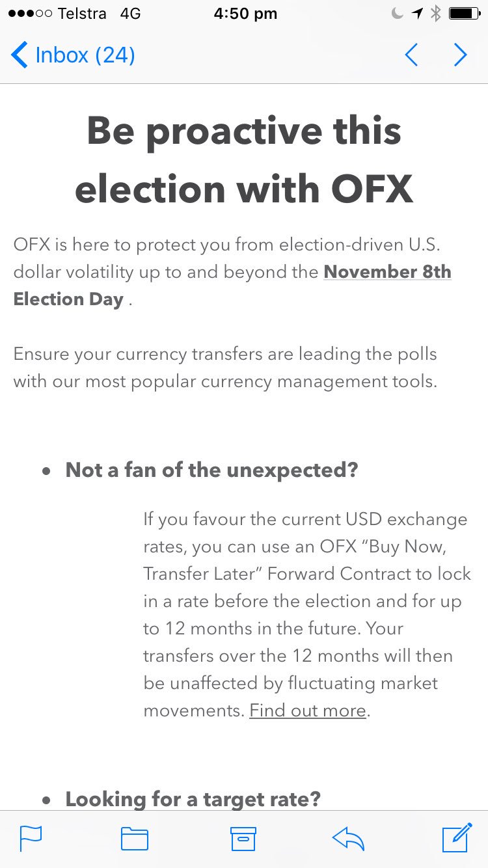Tap the Do Not Disturb moon icon
The height and width of the screenshot is (868, 488).
[398, 14]
